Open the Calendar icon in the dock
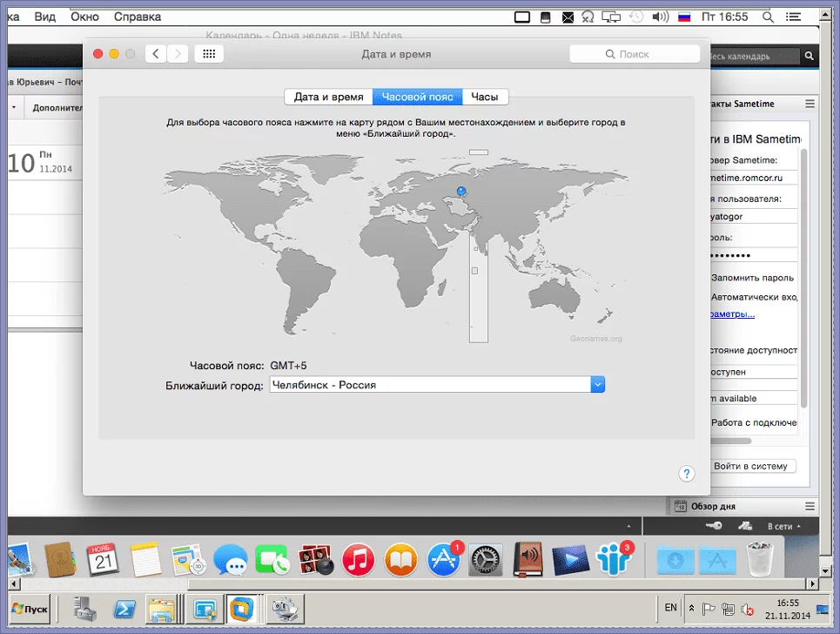Image resolution: width=840 pixels, height=634 pixels. tap(103, 560)
